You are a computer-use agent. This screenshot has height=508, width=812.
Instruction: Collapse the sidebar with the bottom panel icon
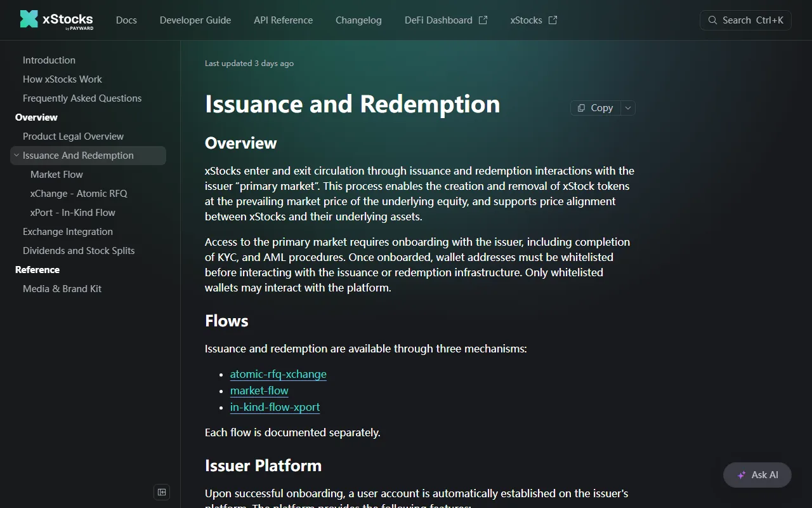[162, 492]
